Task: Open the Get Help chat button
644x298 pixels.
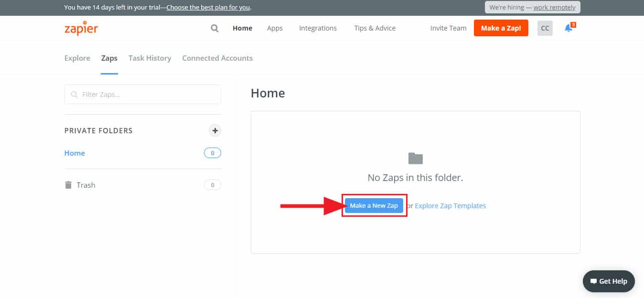Action: click(x=609, y=281)
